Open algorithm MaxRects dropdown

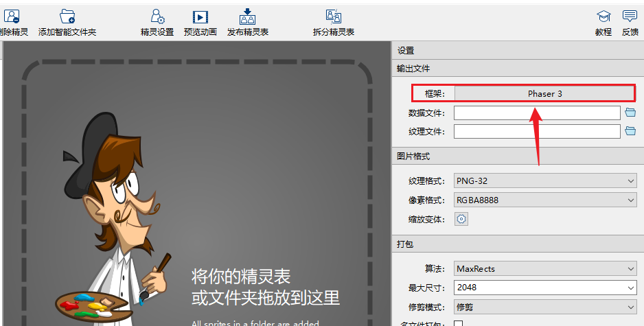[545, 269]
